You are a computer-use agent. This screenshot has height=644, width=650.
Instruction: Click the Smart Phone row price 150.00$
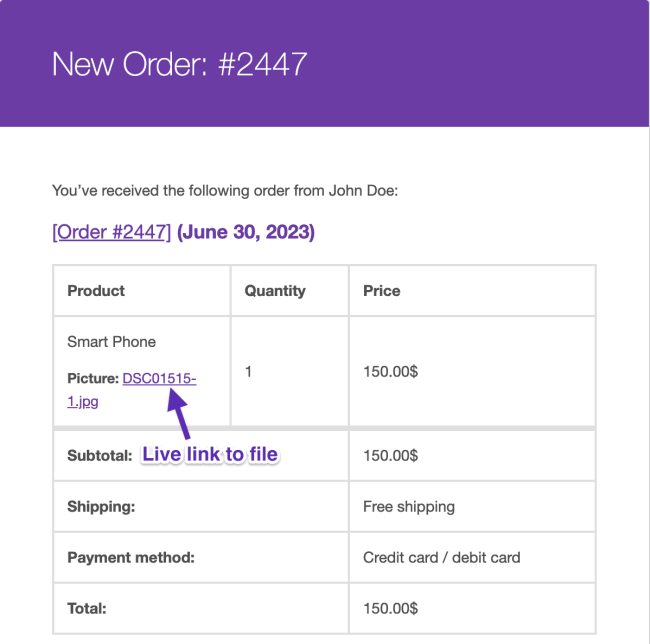(390, 371)
